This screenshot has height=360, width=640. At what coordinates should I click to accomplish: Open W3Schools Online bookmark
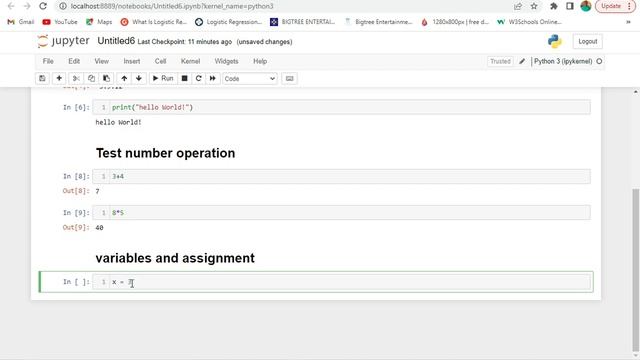(x=529, y=22)
